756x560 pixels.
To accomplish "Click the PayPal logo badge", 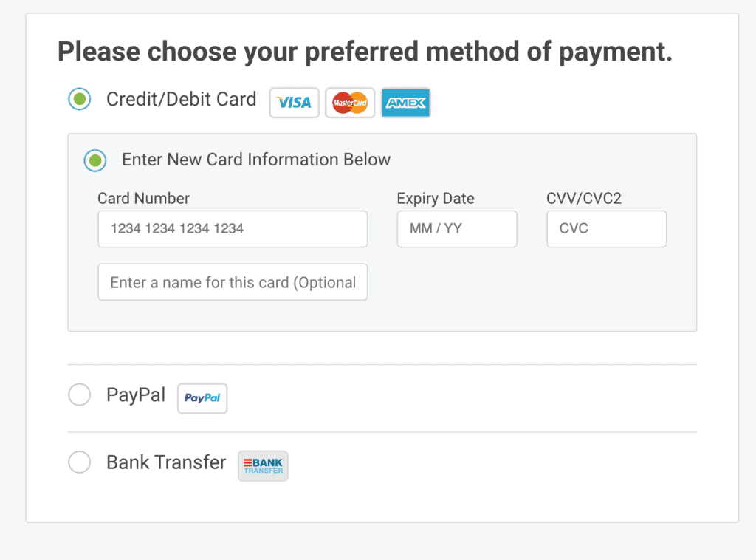I will [202, 398].
